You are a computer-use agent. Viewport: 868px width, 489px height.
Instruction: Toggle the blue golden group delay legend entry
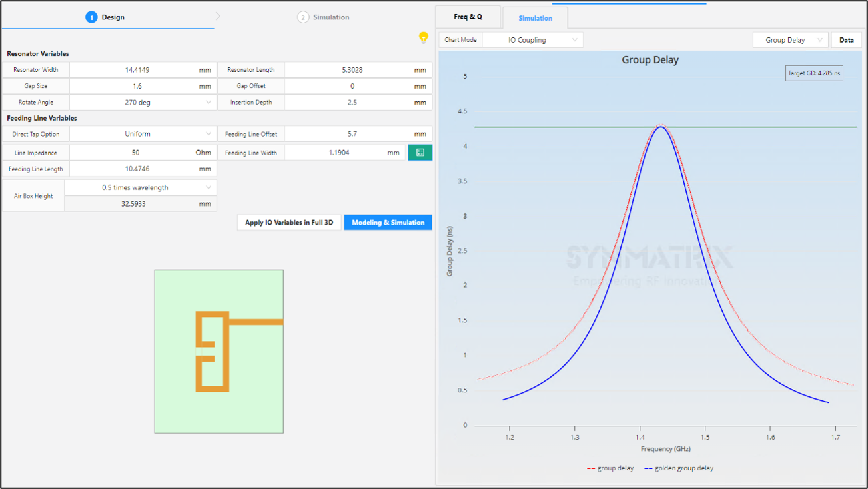click(678, 468)
